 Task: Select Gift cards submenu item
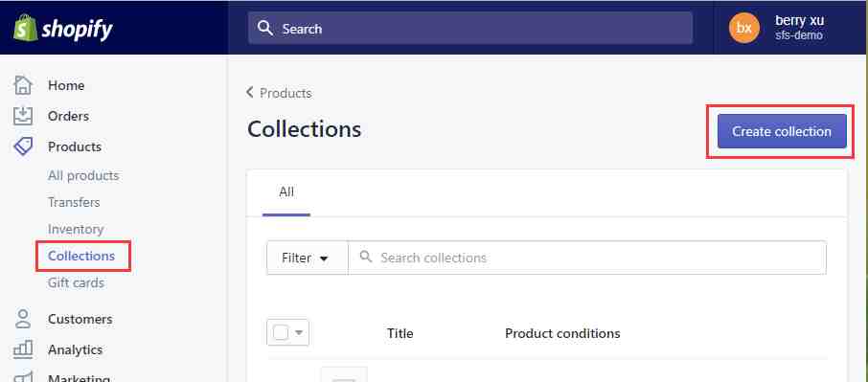(76, 282)
